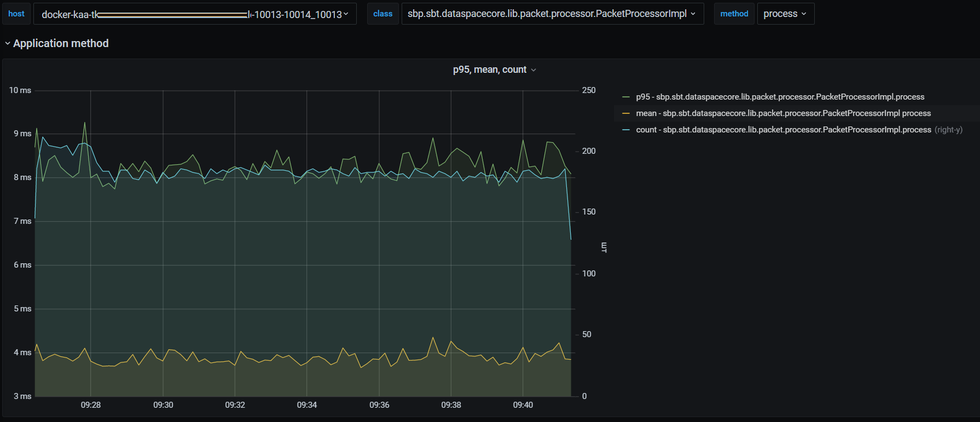980x422 pixels.
Task: Open the host variable value docker-kaa
Action: click(x=192, y=14)
